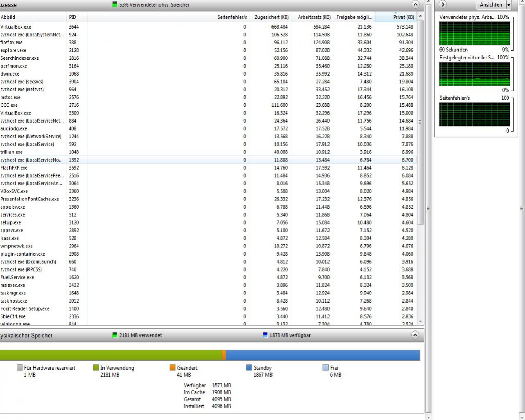Select the first VirtualBox.exe row, PID 3644
Viewport: 525px width, 420px height.
tap(208, 27)
